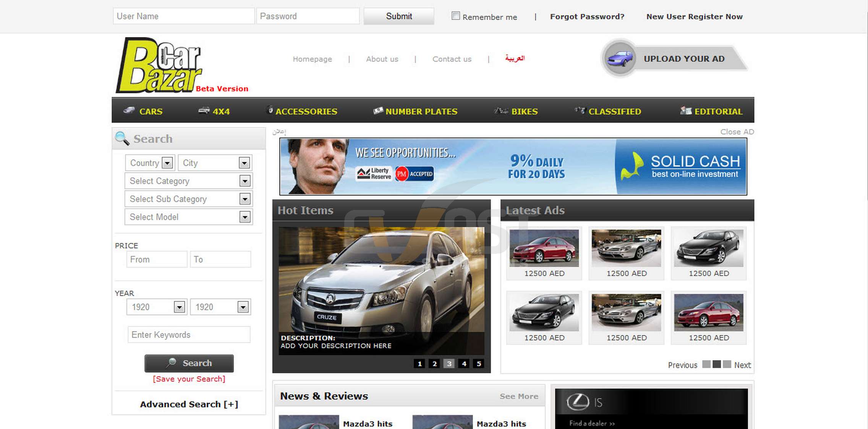
Task: Focus the User Name field
Action: click(184, 16)
